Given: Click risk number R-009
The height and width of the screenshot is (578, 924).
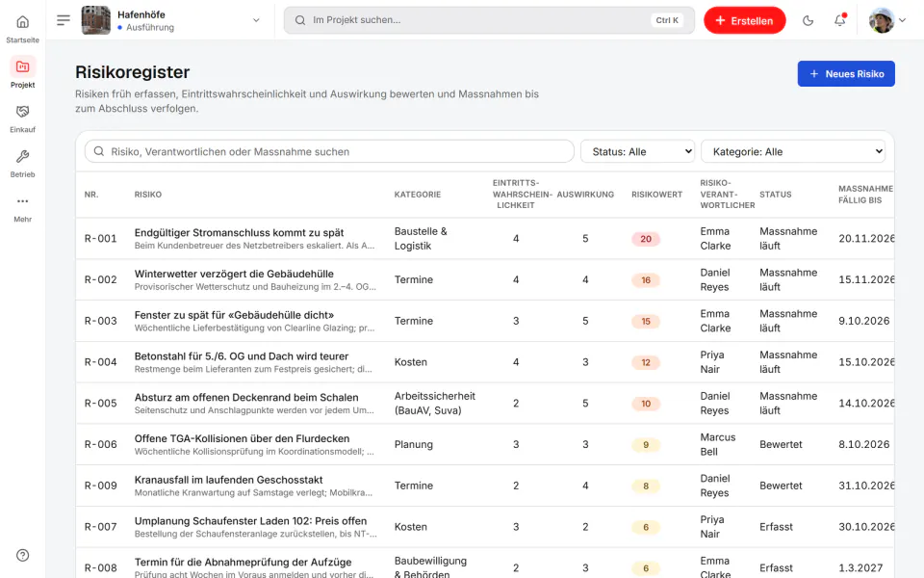Looking at the screenshot, I should pos(100,486).
